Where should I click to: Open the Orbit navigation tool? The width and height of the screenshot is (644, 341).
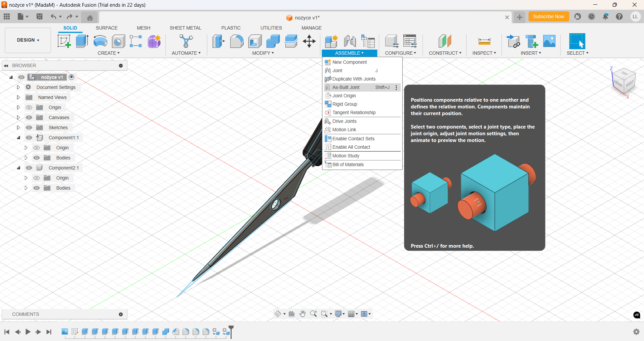[x=278, y=314]
